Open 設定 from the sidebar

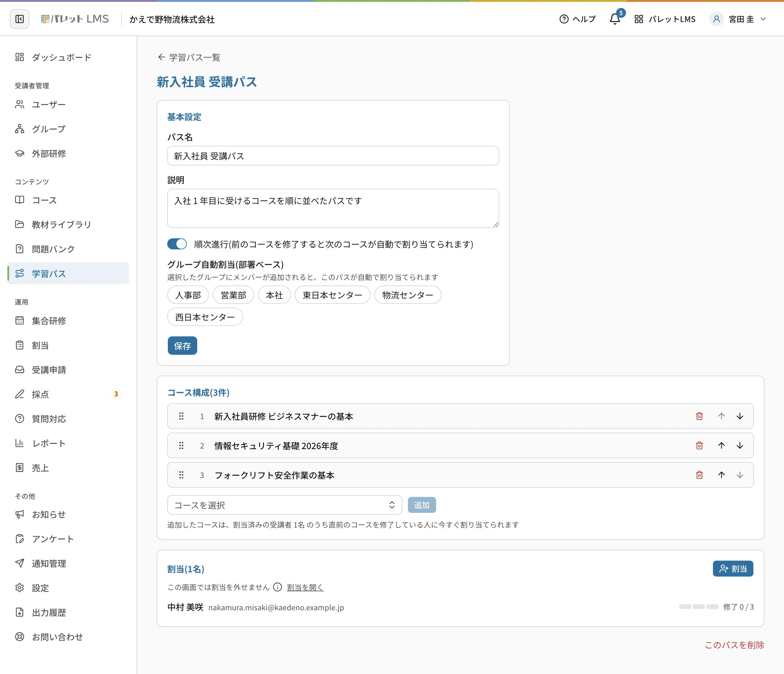[68, 588]
